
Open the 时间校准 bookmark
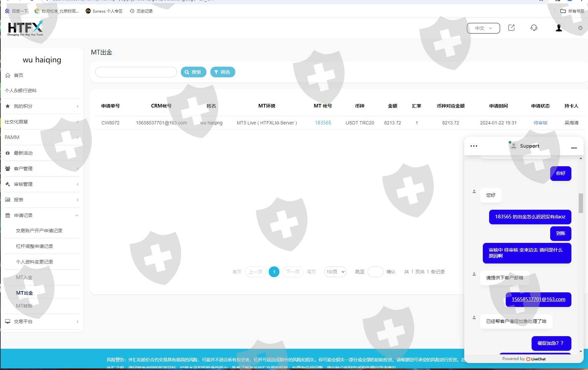pyautogui.click(x=57, y=11)
